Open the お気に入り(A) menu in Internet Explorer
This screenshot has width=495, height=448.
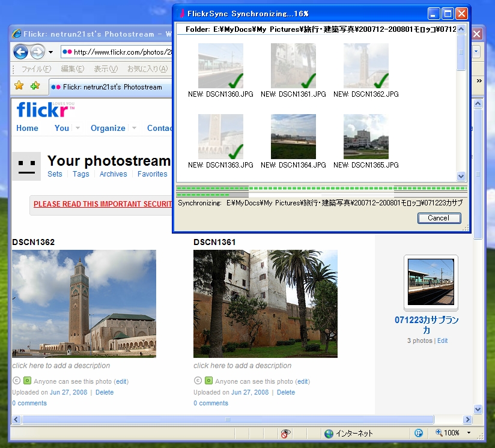point(147,69)
